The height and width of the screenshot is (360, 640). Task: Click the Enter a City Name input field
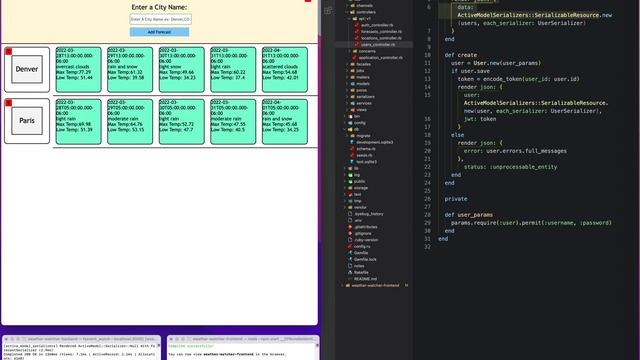point(160,19)
